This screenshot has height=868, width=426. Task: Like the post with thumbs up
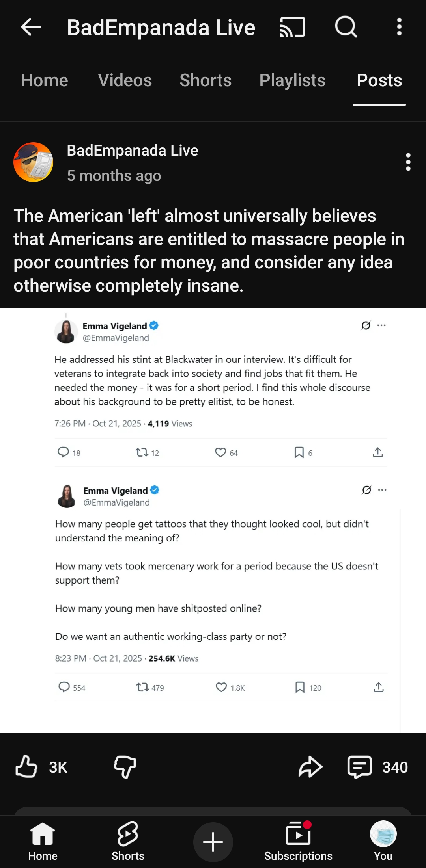point(26,767)
